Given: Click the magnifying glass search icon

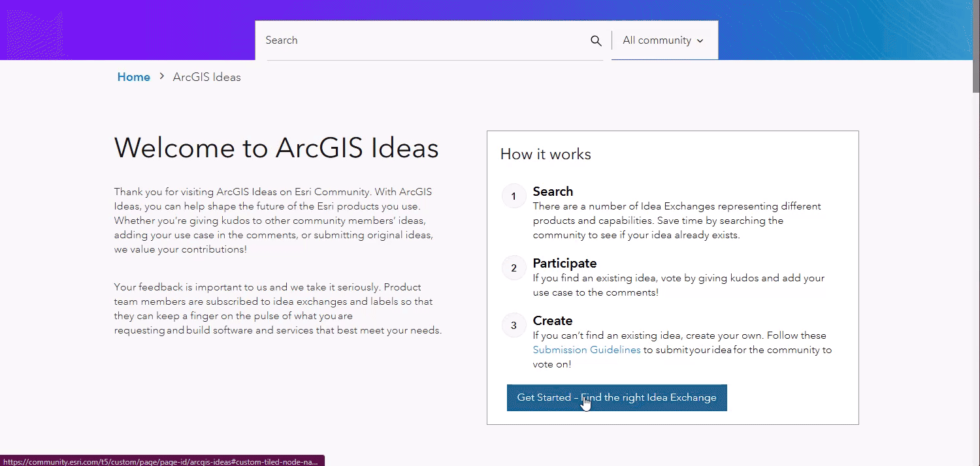Looking at the screenshot, I should [596, 40].
